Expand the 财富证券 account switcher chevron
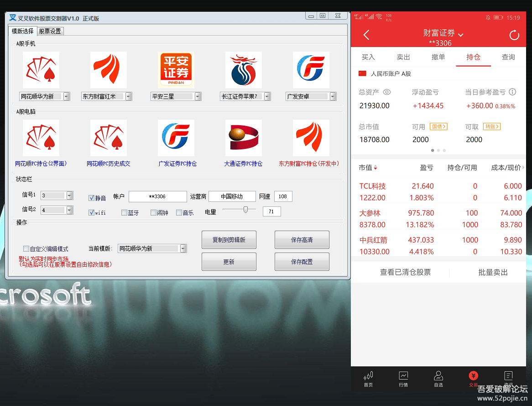Image resolution: width=532 pixels, height=406 pixels. point(461,35)
